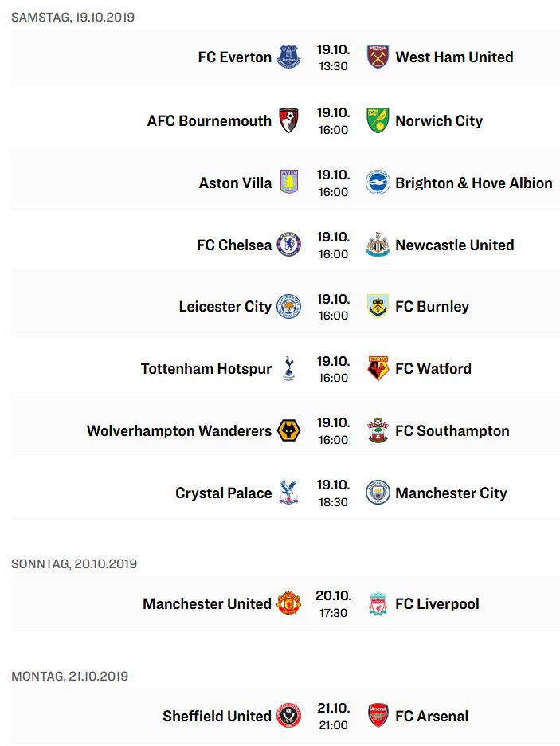Click the FC Liverpool crest
This screenshot has height=746, width=560.
(378, 604)
